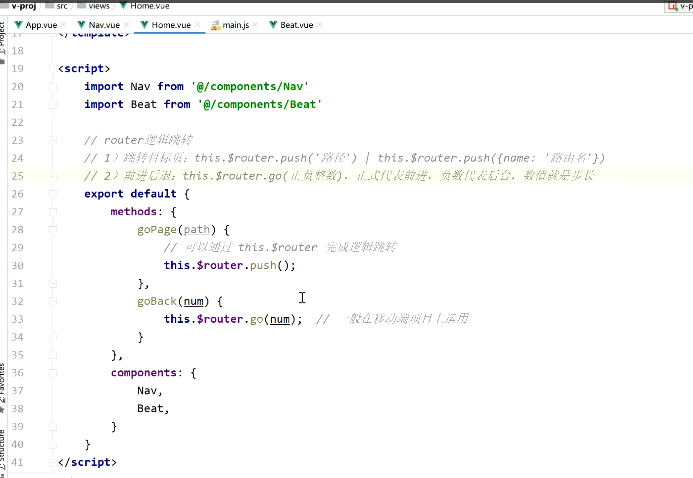Collapse the methods fold at line 27
The width and height of the screenshot is (693, 478).
[x=53, y=212]
